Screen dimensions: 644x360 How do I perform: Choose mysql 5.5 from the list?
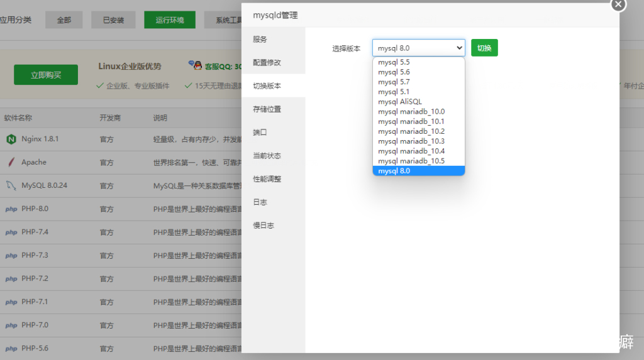418,62
